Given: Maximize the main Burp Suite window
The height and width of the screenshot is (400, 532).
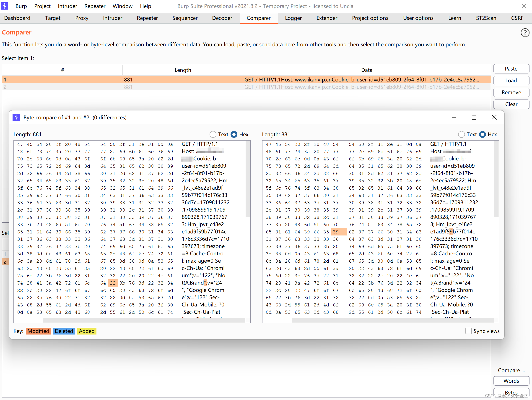Looking at the screenshot, I should point(504,6).
